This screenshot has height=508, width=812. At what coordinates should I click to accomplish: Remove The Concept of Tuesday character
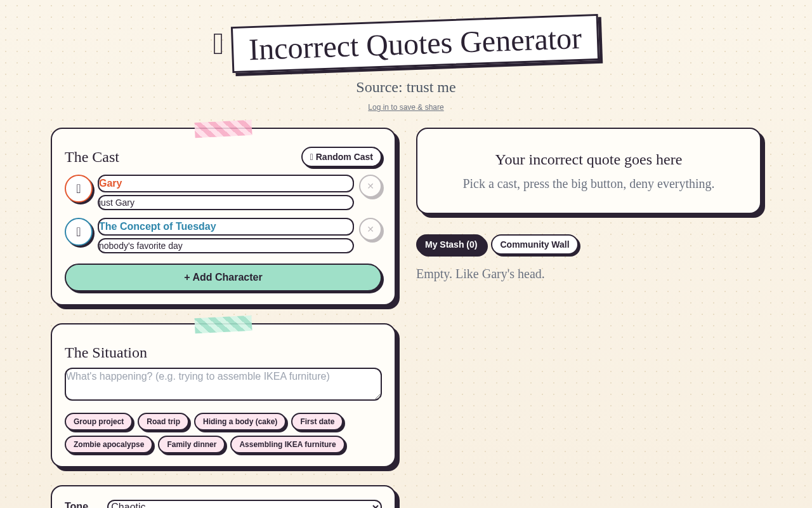370,229
